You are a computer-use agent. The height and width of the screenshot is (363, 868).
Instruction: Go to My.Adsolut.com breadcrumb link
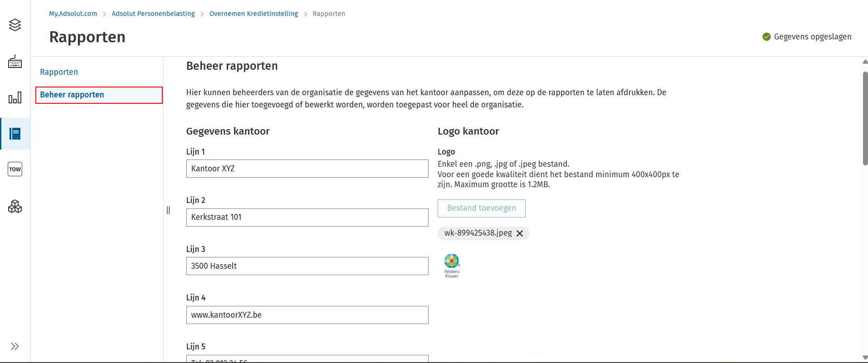[73, 14]
